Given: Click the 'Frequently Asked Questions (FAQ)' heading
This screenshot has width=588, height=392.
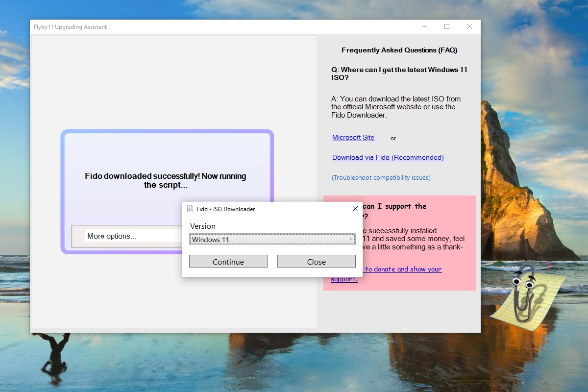Looking at the screenshot, I should [399, 50].
